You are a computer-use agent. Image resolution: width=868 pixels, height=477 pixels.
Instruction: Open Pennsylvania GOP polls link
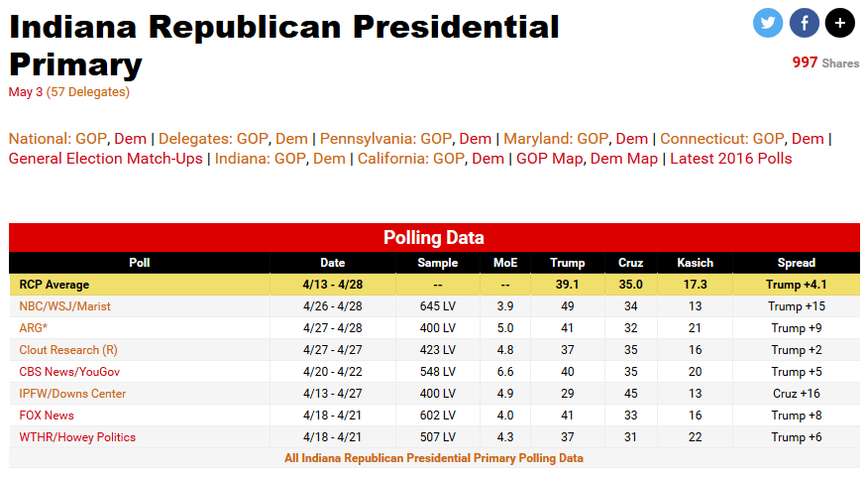(x=437, y=139)
